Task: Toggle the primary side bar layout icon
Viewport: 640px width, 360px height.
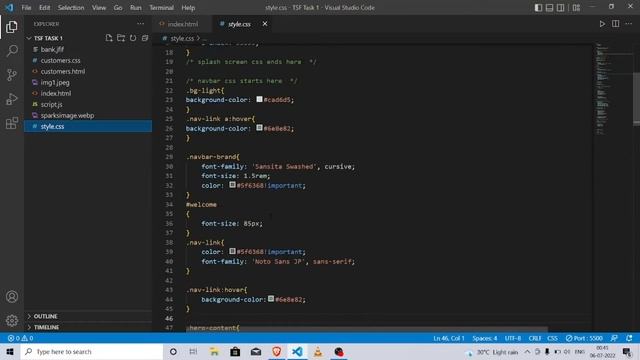Action: [x=538, y=8]
